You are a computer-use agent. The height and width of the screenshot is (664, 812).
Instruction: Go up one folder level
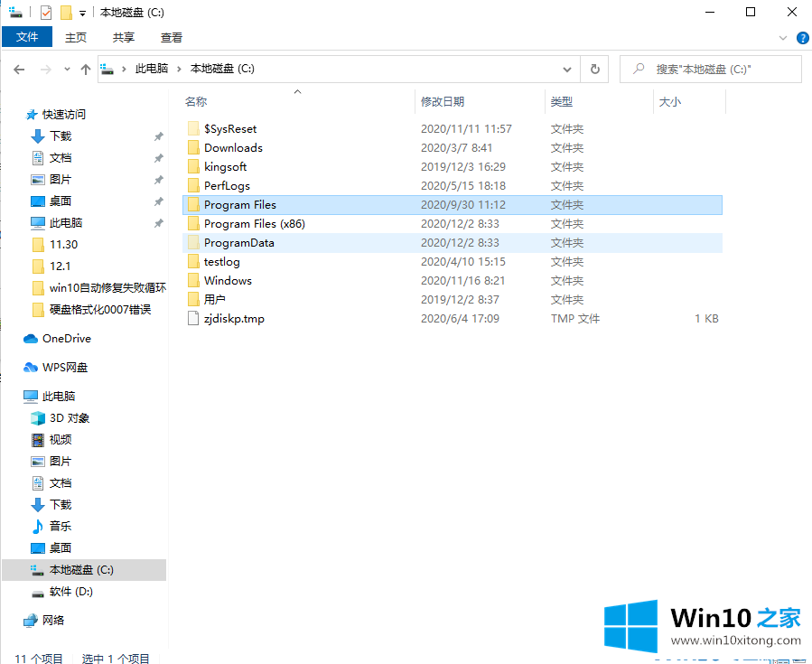click(x=86, y=69)
